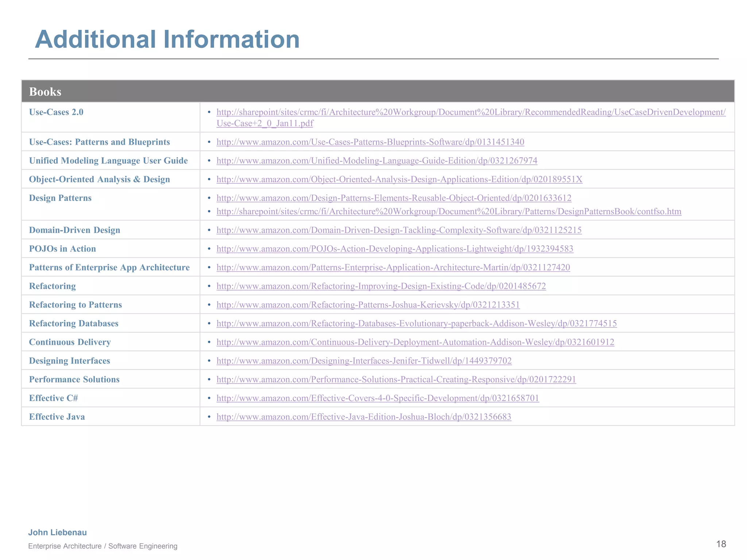Open Performance Solutions Practical Creating link

(396, 380)
